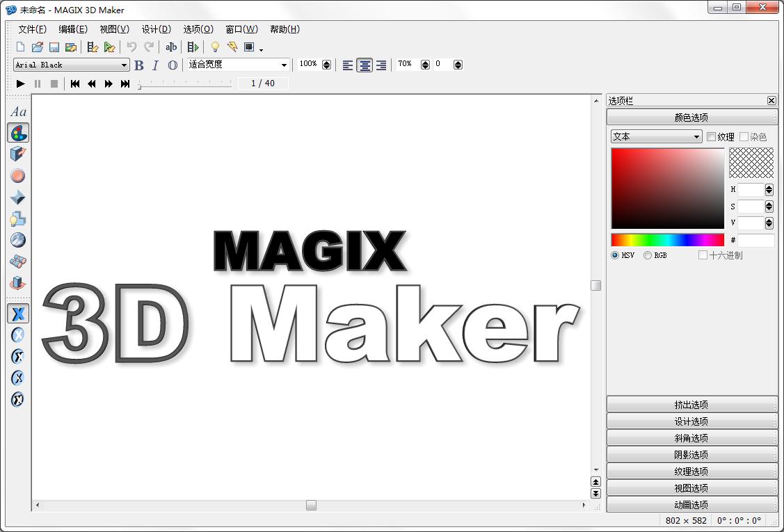Image resolution: width=784 pixels, height=532 pixels.
Task: Click the animation frame slider track
Action: [x=185, y=86]
